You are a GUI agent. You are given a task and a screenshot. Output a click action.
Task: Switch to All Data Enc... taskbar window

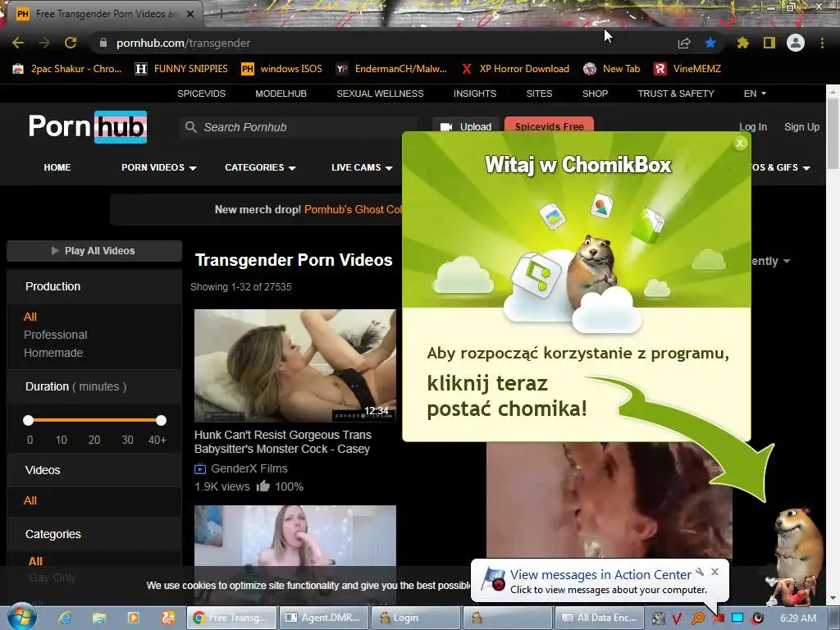click(x=599, y=618)
